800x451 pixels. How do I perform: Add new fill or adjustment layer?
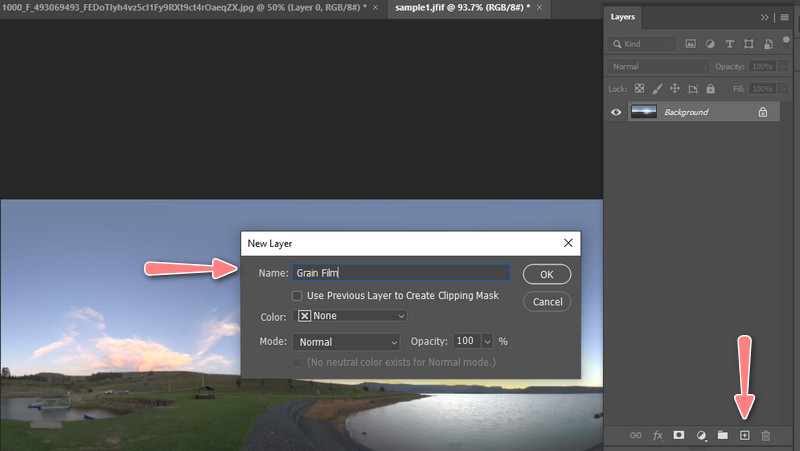pyautogui.click(x=701, y=435)
